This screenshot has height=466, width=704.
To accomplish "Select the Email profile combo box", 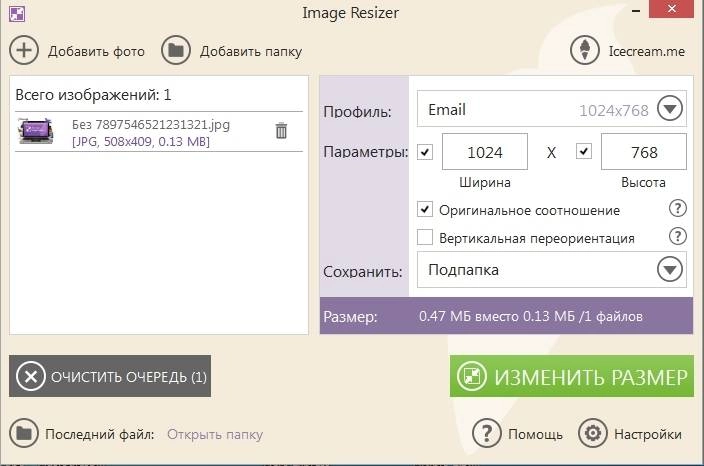I will pyautogui.click(x=551, y=109).
